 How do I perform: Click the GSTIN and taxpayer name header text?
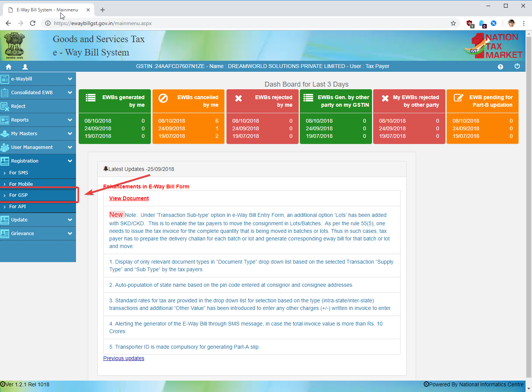tap(263, 66)
